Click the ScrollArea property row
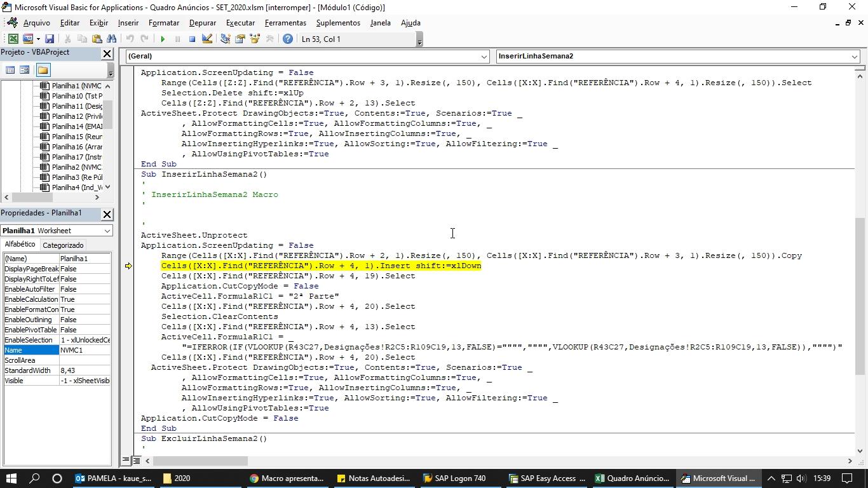This screenshot has height=488, width=868. pyautogui.click(x=57, y=360)
